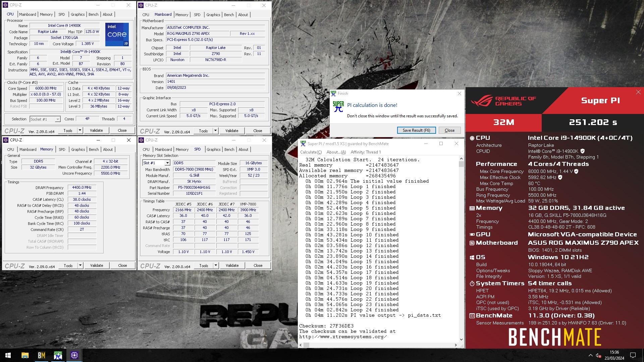This screenshot has height=362, width=644.
Task: Click the BenchMate logo at panel bottom
Action: click(554, 337)
